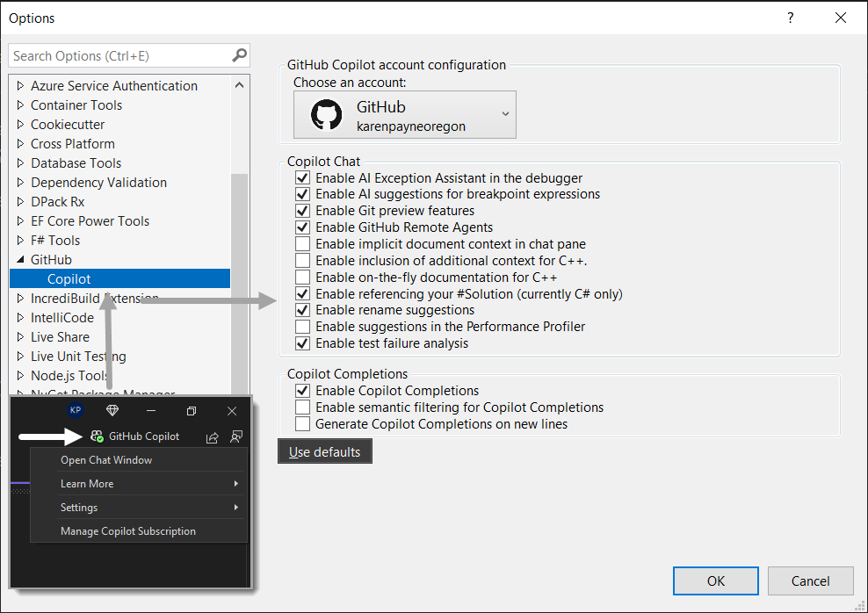Select IncrediBuild Extension in tree
This screenshot has height=613, width=868.
(x=95, y=299)
